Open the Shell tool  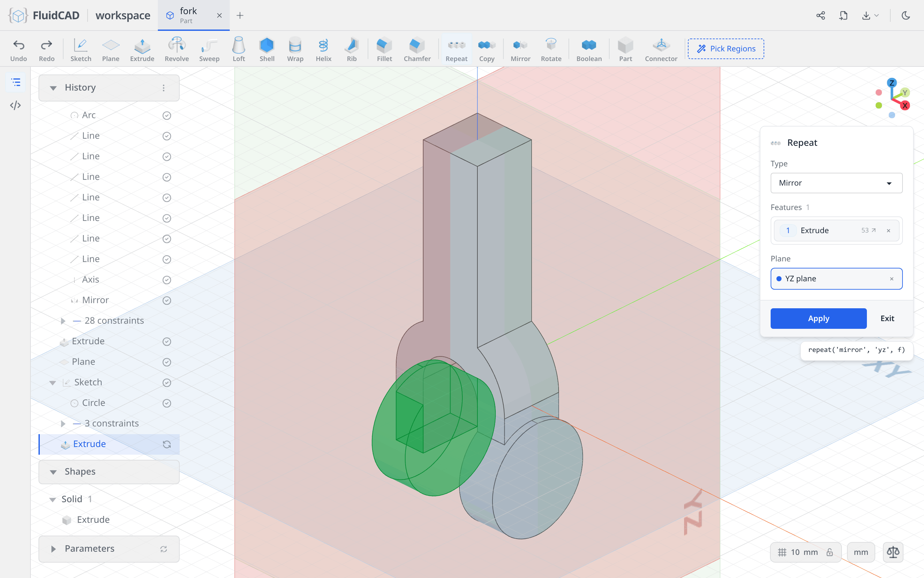click(x=267, y=49)
